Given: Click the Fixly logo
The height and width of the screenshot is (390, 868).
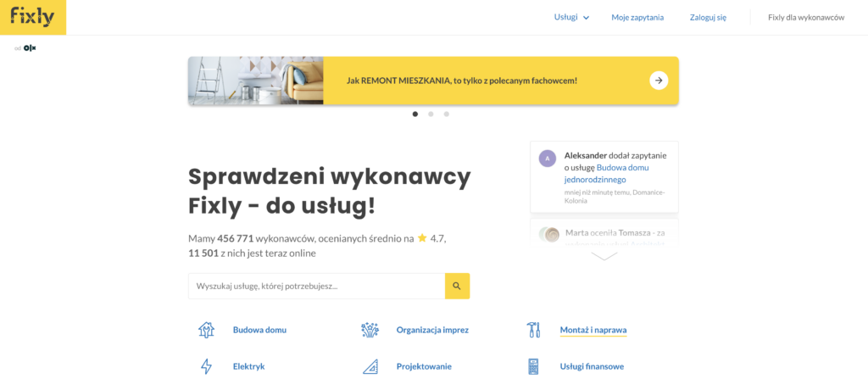Looking at the screenshot, I should 33,17.
